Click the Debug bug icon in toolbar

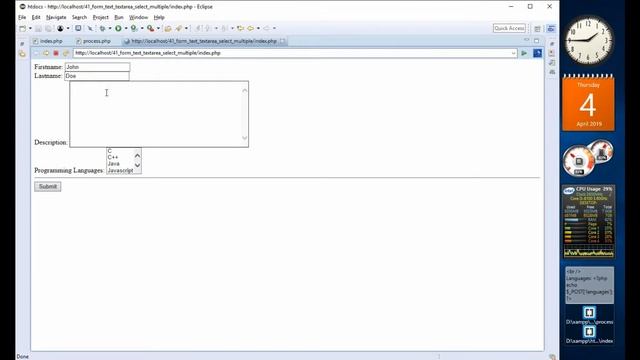point(102,29)
